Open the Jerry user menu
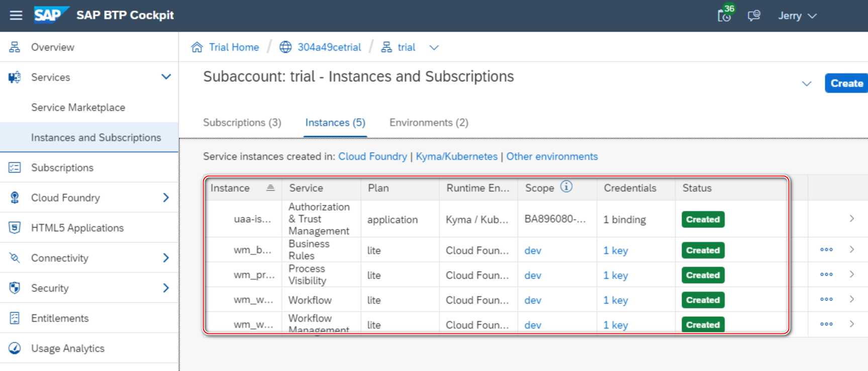The width and height of the screenshot is (868, 371). coord(797,16)
